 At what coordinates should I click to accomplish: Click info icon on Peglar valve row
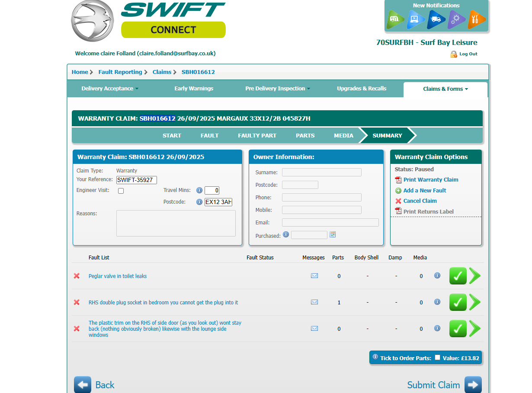click(x=437, y=275)
